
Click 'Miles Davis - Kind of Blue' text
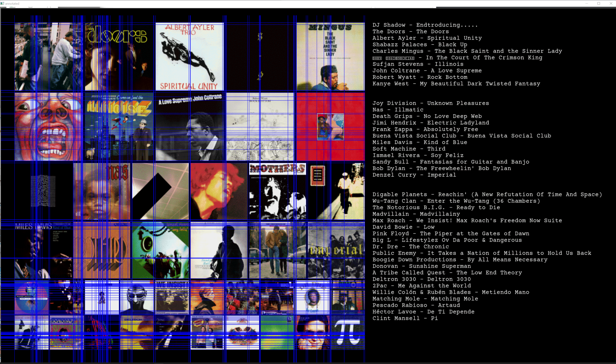(x=420, y=142)
